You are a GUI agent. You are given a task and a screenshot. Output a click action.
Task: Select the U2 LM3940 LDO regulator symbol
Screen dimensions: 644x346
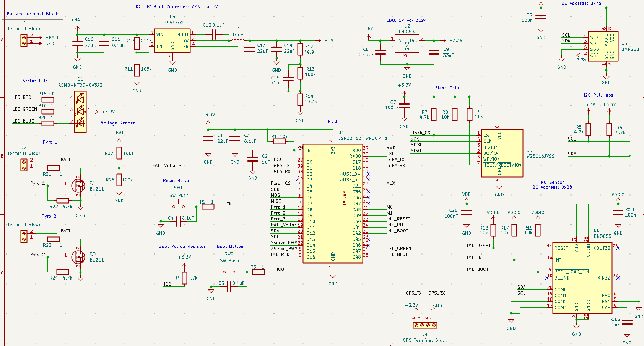tap(407, 43)
